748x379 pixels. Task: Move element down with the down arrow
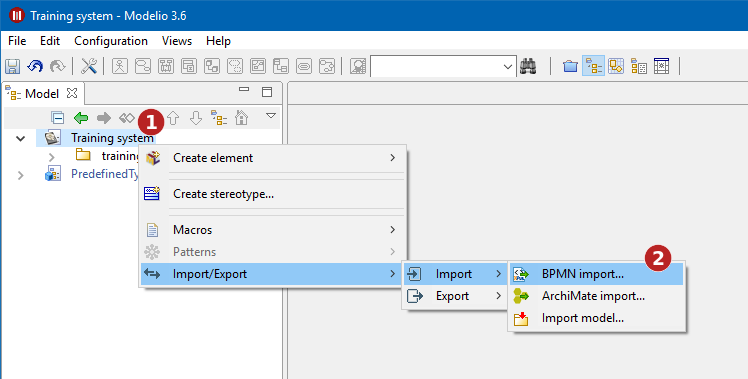pyautogui.click(x=196, y=117)
